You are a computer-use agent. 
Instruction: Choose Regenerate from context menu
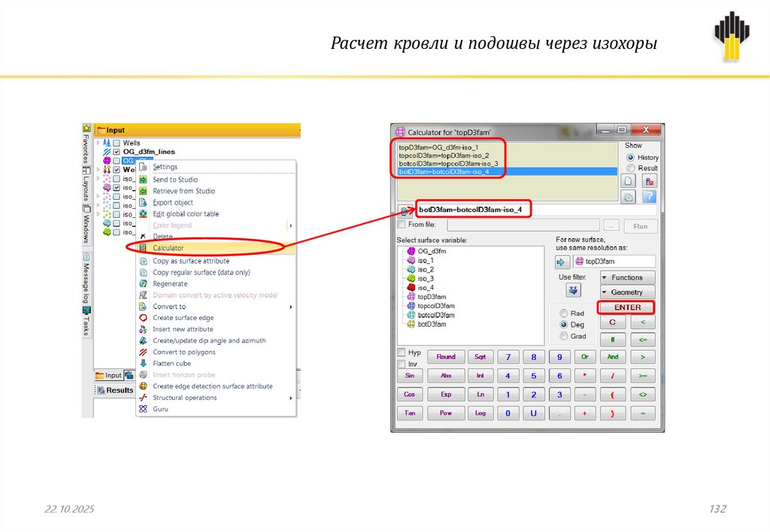(216, 284)
